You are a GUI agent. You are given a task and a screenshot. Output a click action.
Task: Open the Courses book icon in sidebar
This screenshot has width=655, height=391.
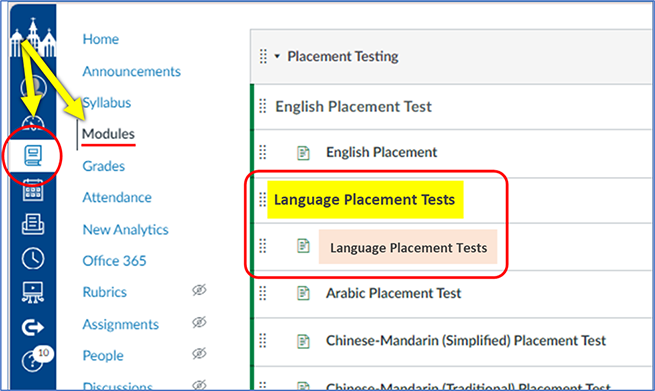coord(33,155)
